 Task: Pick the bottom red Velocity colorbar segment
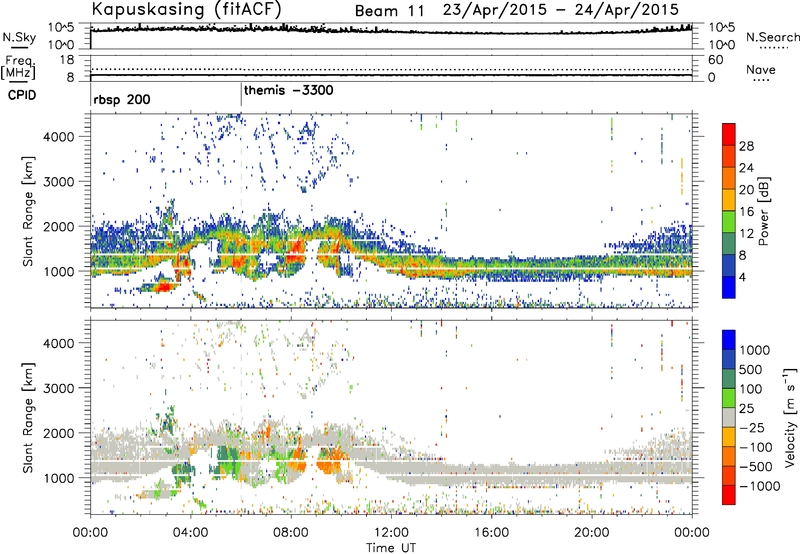click(x=729, y=495)
